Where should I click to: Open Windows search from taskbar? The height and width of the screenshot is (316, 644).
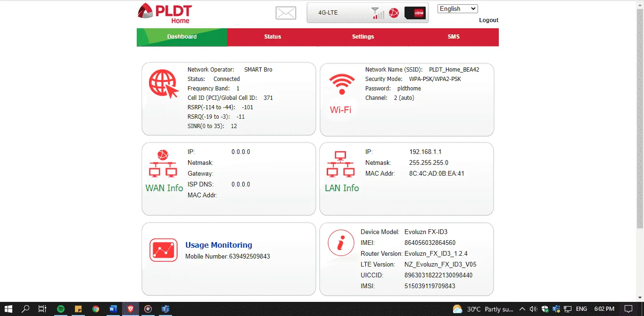25,309
